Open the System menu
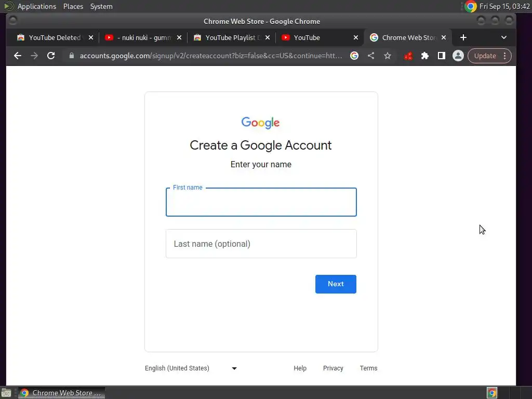The image size is (532, 399). click(x=101, y=6)
